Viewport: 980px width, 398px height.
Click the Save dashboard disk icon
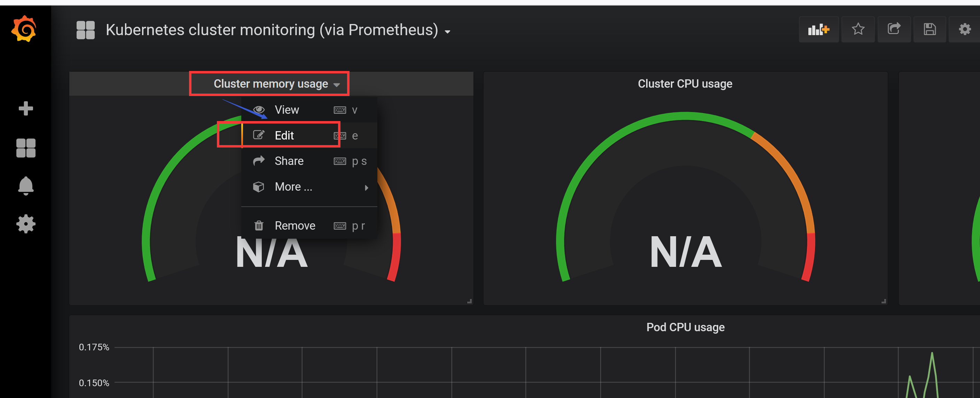(x=930, y=29)
